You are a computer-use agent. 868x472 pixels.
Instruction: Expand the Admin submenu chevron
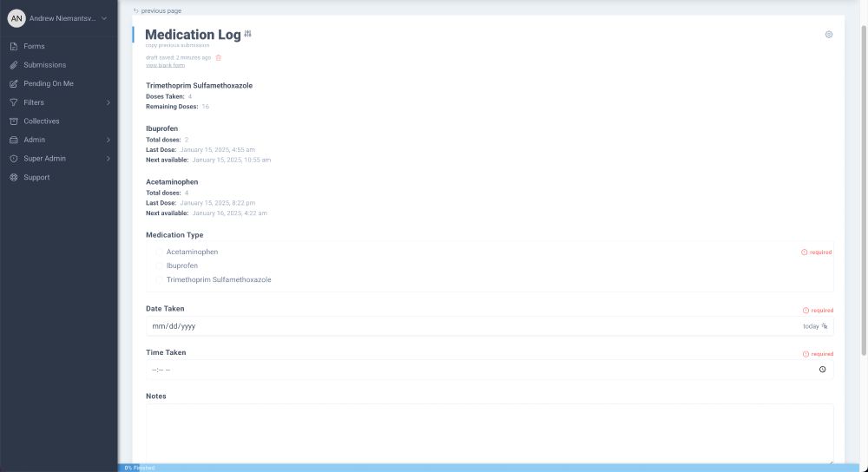(108, 140)
